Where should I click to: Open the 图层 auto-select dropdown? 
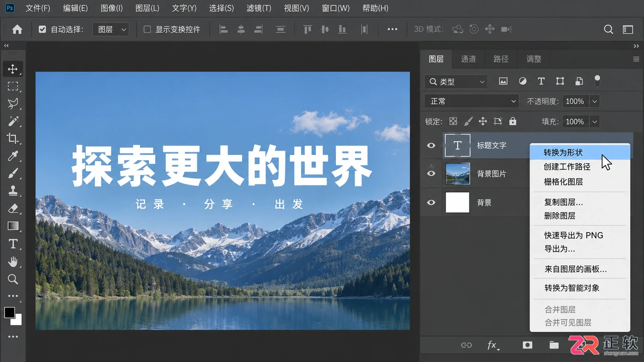[111, 29]
